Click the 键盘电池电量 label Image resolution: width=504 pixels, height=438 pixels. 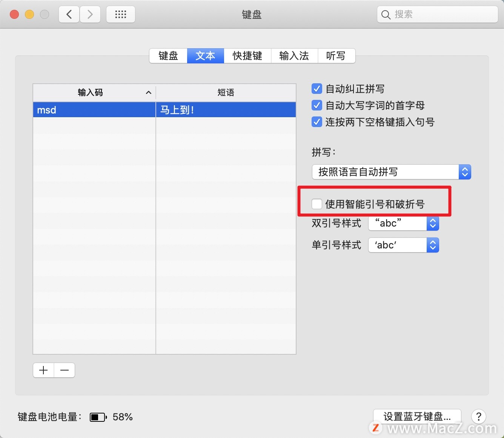[50, 417]
